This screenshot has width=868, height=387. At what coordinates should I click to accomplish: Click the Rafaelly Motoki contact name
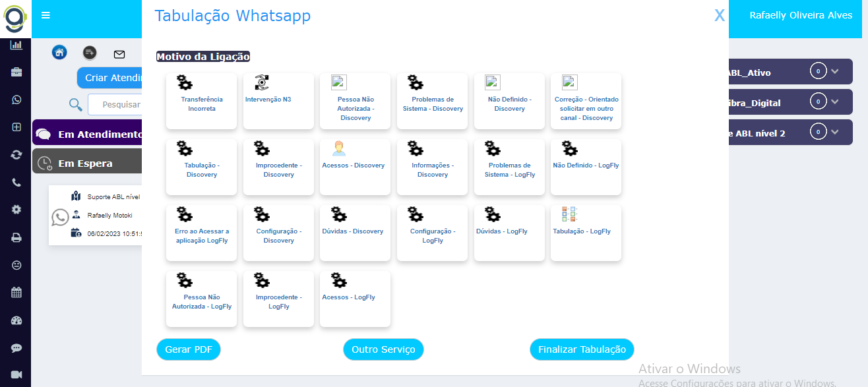click(x=109, y=215)
